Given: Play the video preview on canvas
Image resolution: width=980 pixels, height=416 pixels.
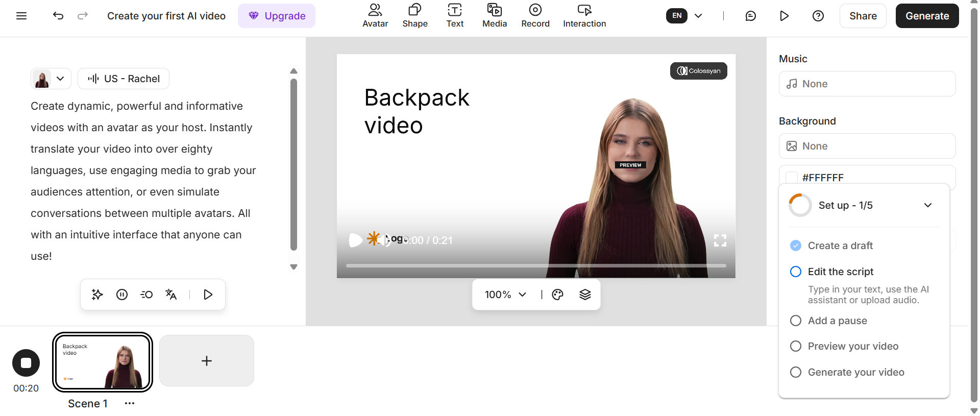Looking at the screenshot, I should [355, 240].
